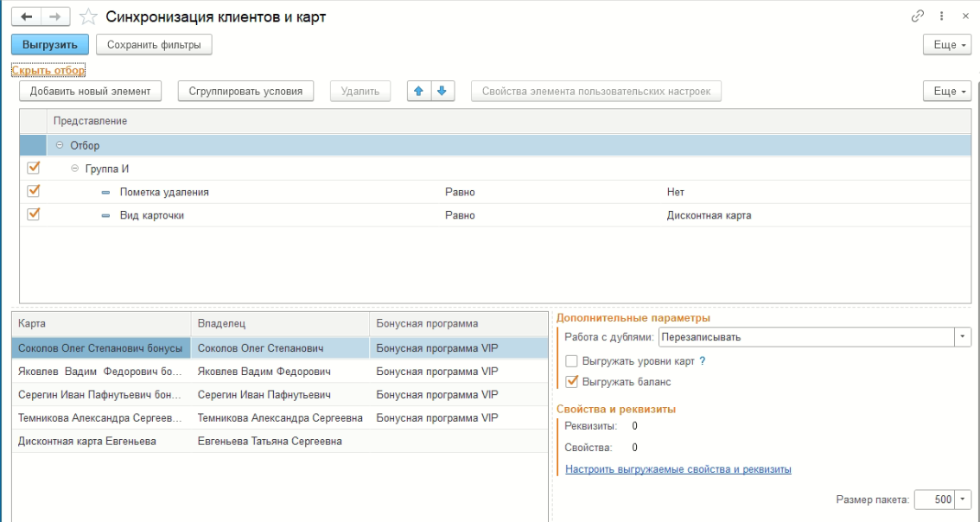Click the question mark help icon

[x=703, y=361]
